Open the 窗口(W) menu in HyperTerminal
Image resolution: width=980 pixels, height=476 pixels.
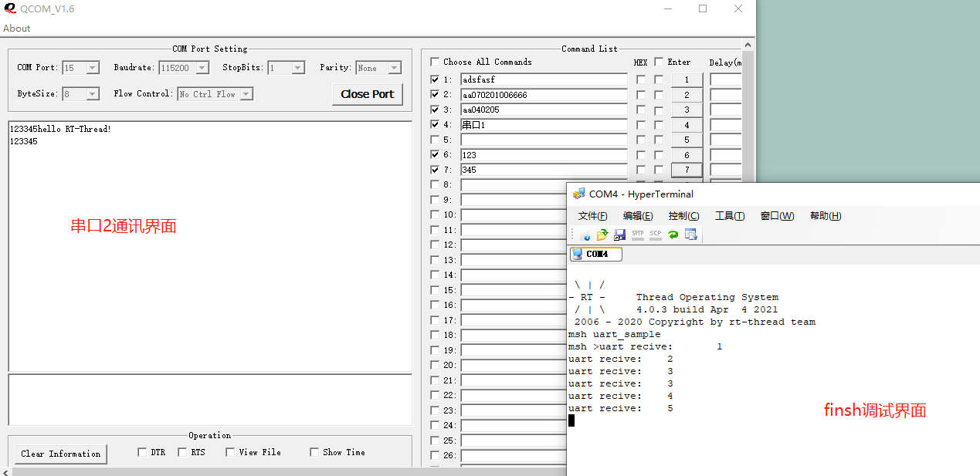point(777,216)
